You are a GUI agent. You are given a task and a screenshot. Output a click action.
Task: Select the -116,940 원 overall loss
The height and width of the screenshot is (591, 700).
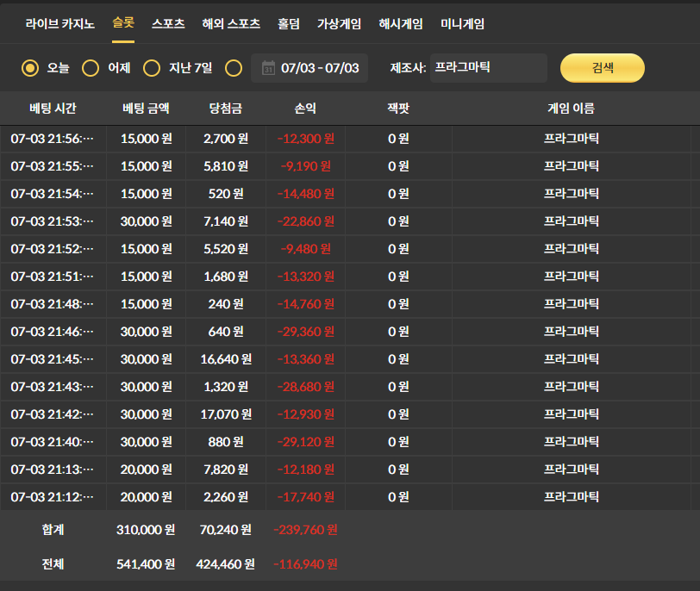[x=305, y=564]
